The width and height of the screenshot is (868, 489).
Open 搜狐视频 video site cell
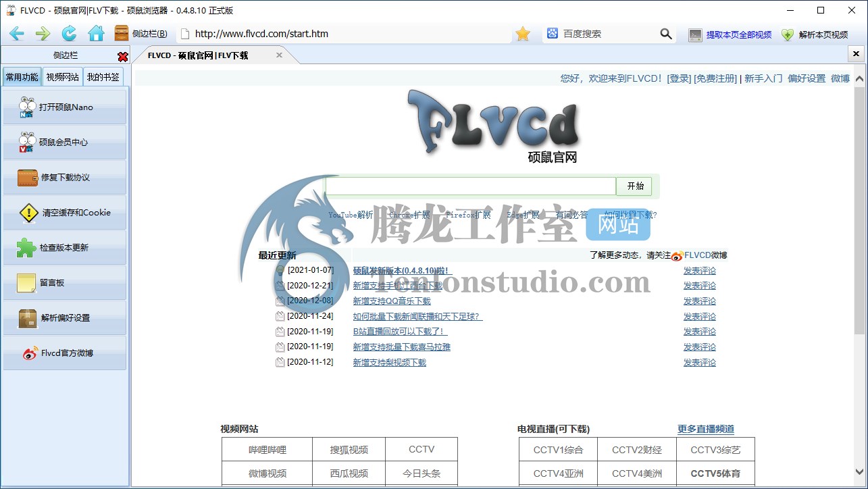[349, 450]
